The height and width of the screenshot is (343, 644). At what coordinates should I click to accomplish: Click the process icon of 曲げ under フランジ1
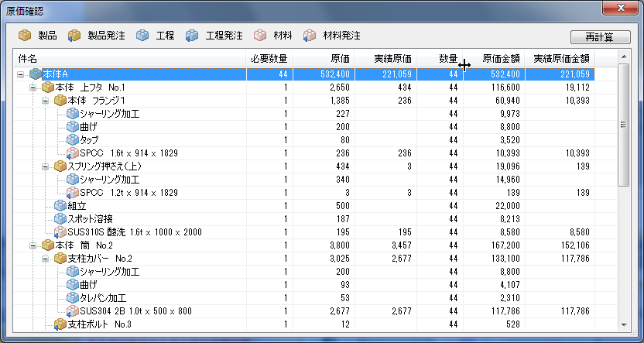(x=72, y=127)
